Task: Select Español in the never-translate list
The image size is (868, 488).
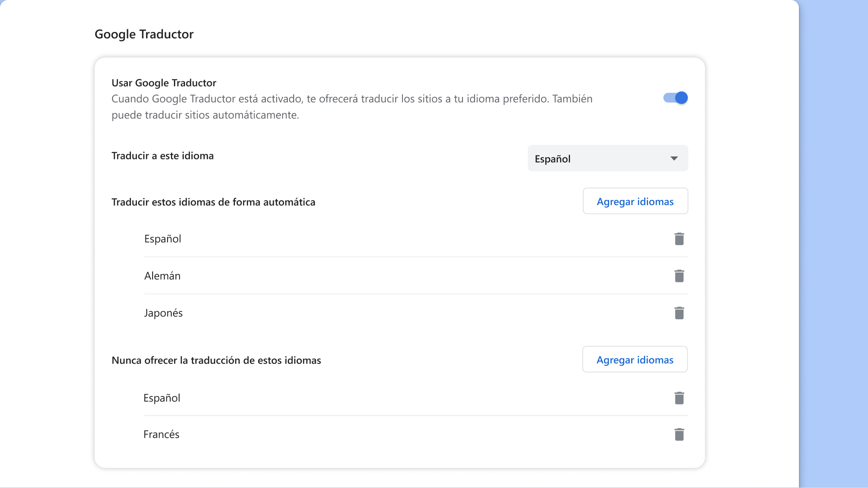Action: 162,398
